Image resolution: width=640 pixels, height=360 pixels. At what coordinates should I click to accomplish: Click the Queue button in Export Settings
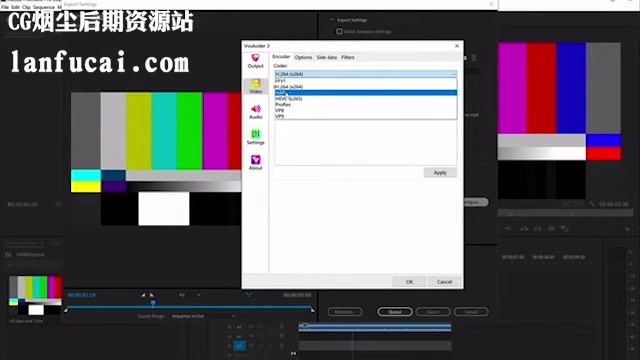(395, 312)
